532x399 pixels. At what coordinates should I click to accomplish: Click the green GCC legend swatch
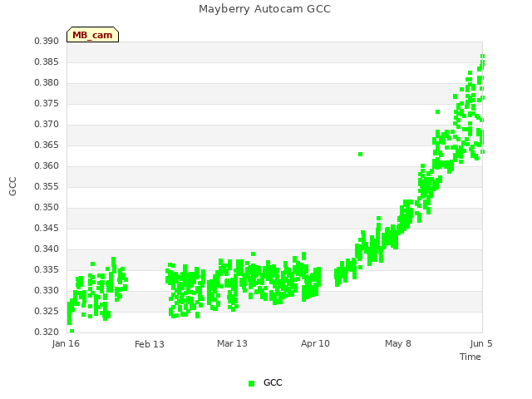click(251, 383)
